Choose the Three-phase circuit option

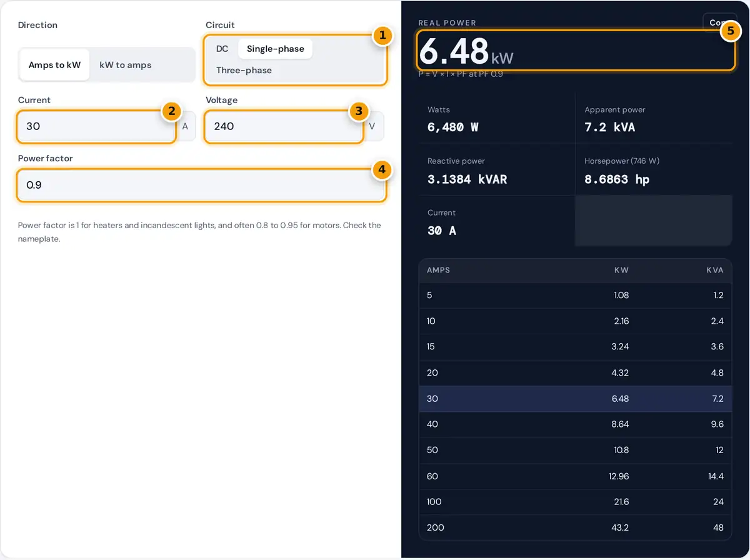coord(244,70)
